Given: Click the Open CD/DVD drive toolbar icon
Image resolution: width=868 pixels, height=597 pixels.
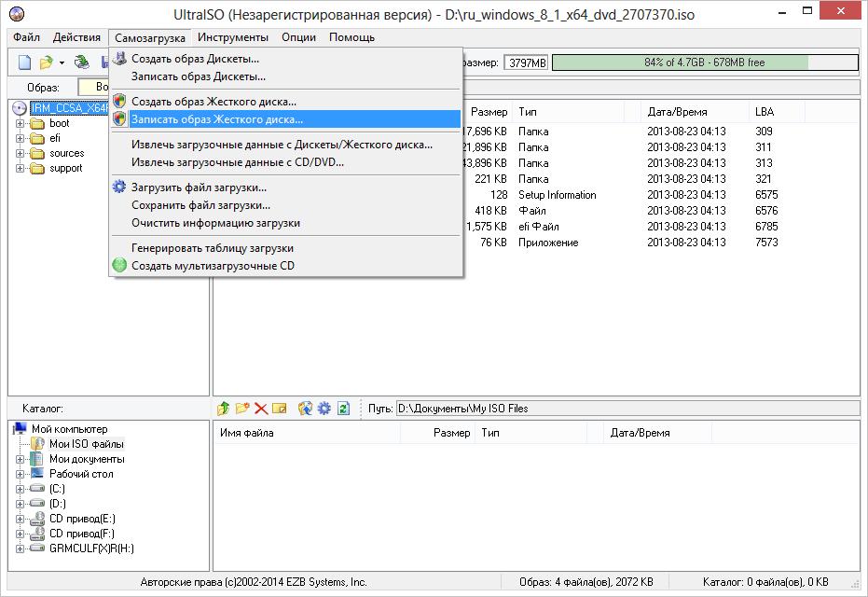Looking at the screenshot, I should click(82, 62).
